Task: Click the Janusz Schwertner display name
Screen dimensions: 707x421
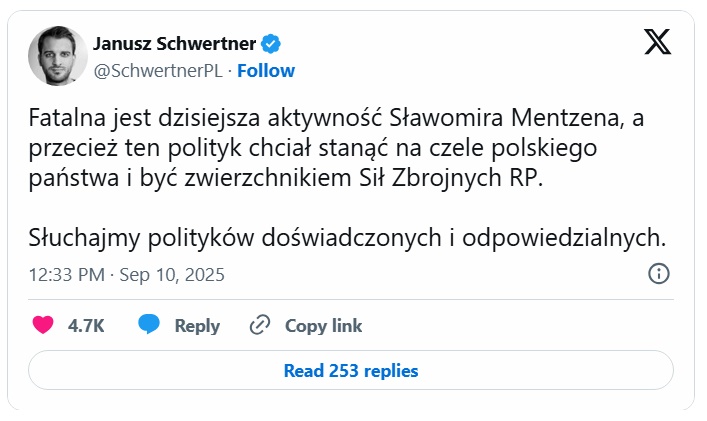Action: pos(174,44)
